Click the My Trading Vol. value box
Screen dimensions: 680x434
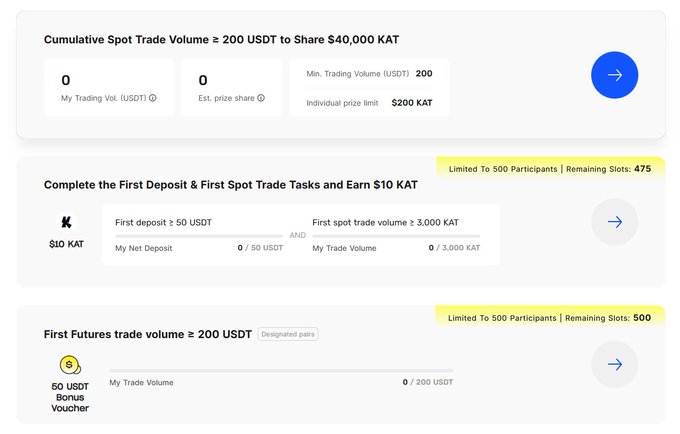pyautogui.click(x=109, y=87)
